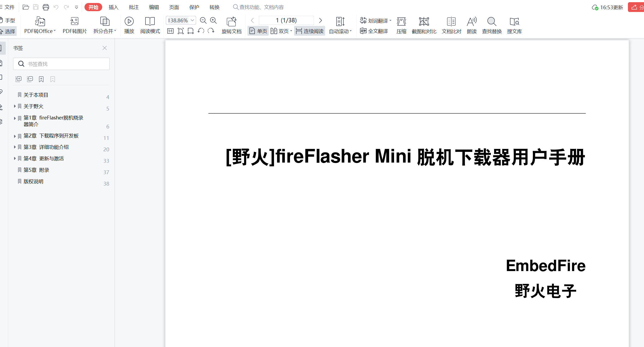
Task: Click the actual size 1:1 icon
Action: 170,31
